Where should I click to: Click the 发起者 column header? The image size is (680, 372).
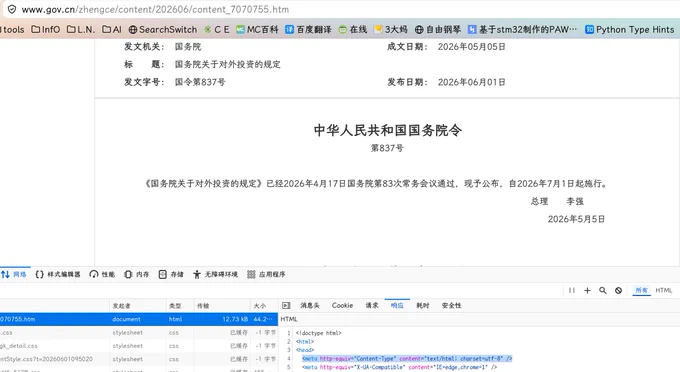(137, 306)
